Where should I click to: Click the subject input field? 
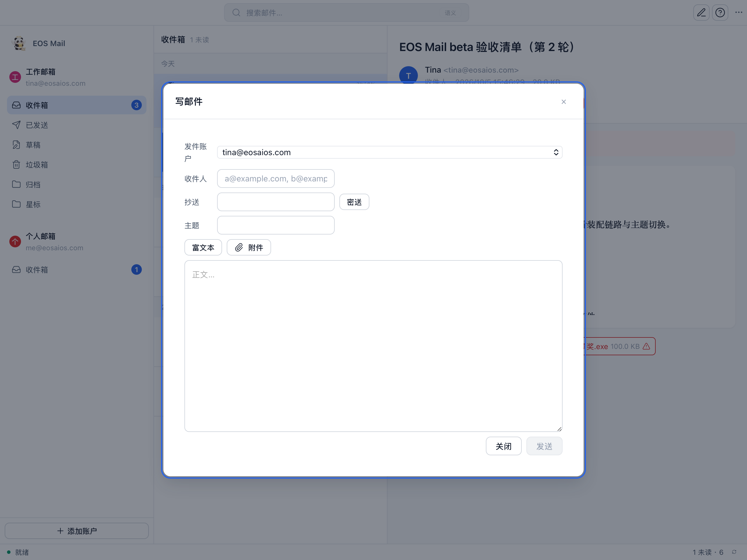[275, 225]
